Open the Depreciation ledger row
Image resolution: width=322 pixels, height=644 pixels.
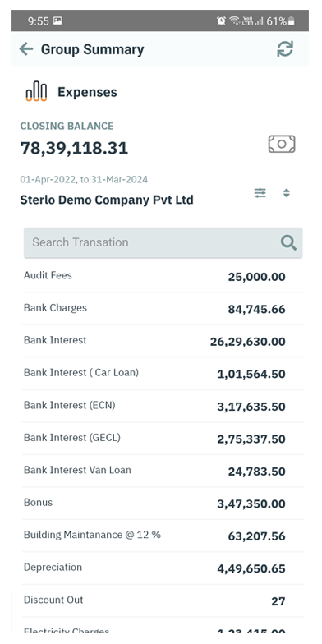click(163, 568)
